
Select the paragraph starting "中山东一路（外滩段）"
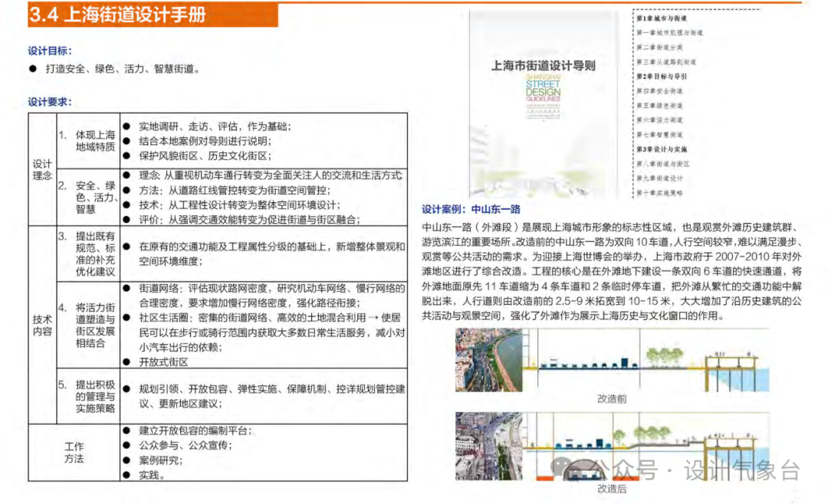(612, 271)
